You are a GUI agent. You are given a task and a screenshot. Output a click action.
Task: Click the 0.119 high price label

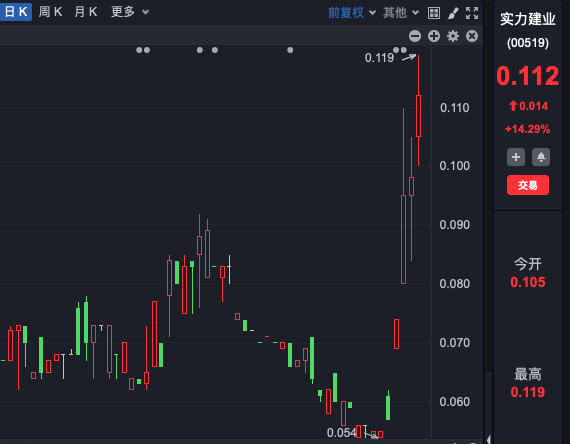[379, 57]
